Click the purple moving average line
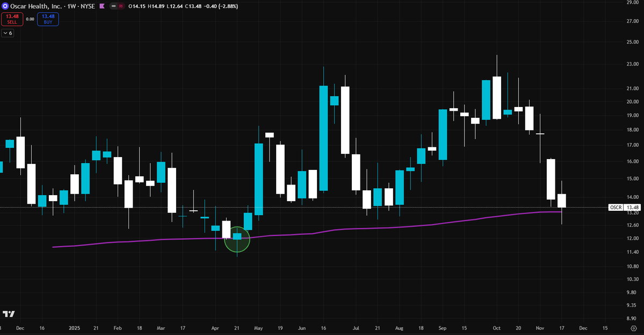The width and height of the screenshot is (644, 335). pyautogui.click(x=307, y=234)
